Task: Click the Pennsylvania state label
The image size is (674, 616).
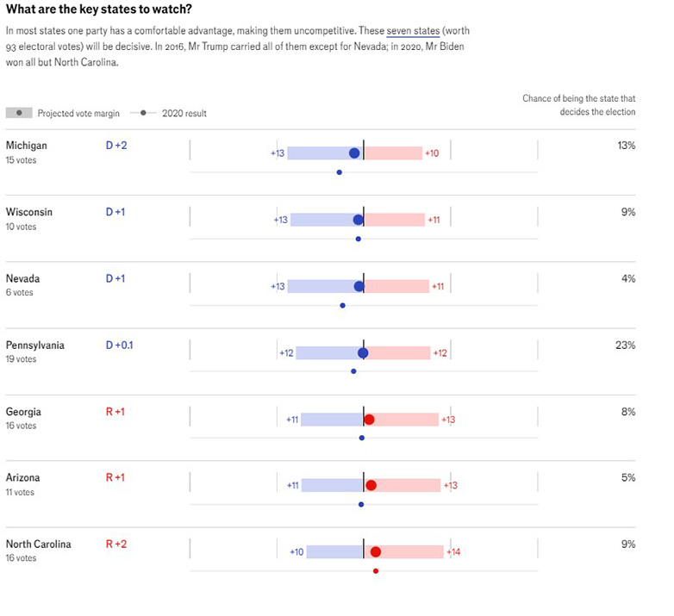Action: pyautogui.click(x=35, y=345)
